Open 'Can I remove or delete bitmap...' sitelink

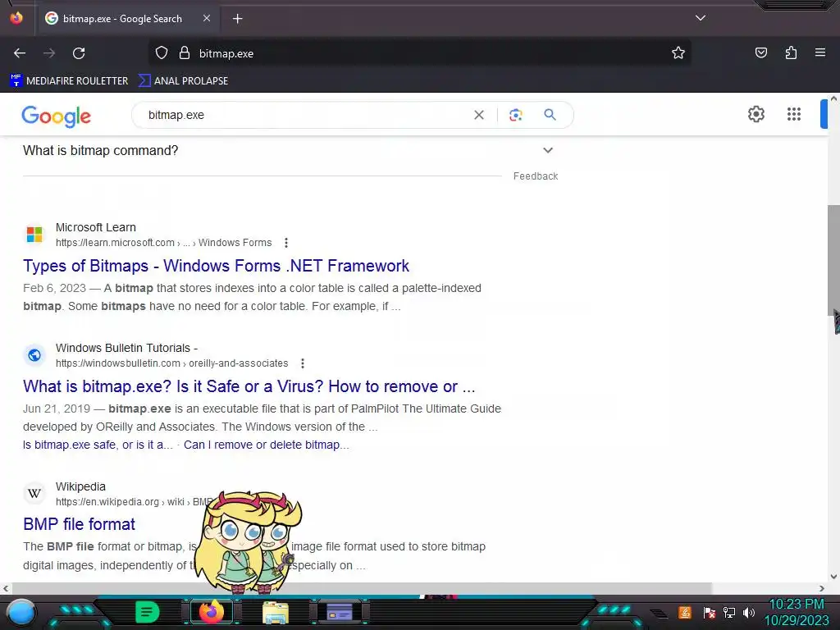point(267,445)
